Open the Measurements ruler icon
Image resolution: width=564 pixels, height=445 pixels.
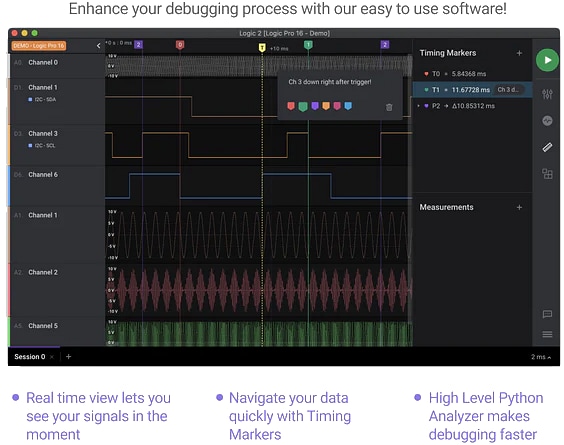click(x=547, y=147)
